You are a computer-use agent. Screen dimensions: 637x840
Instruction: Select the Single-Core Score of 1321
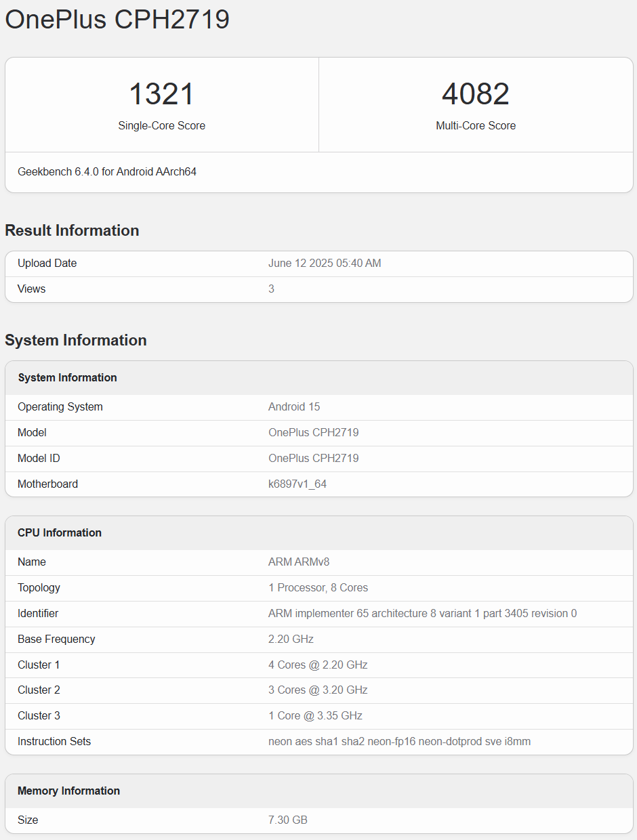[161, 93]
